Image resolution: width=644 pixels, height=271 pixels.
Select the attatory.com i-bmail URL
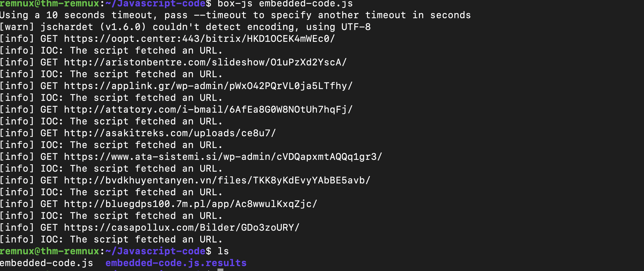tap(208, 109)
